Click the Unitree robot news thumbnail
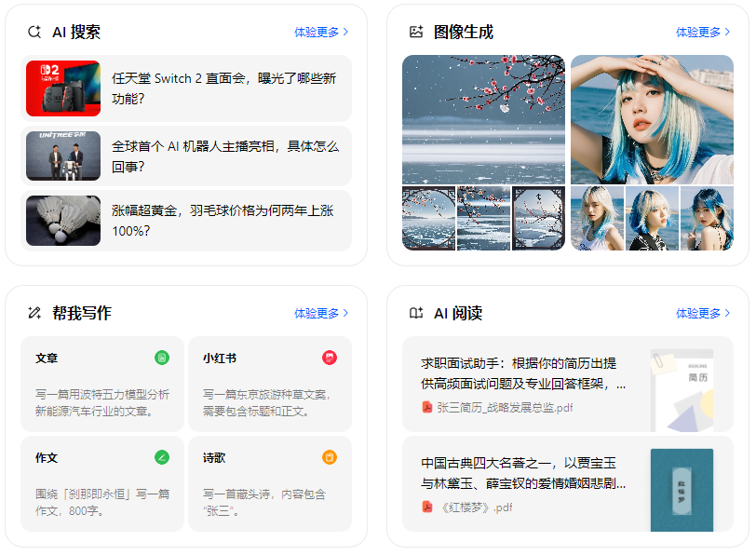The height and width of the screenshot is (555, 756). (x=62, y=149)
